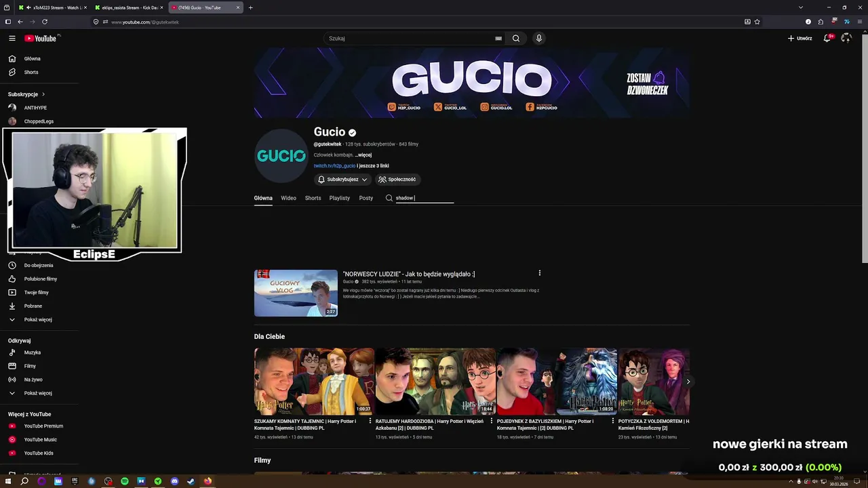This screenshot has width=868, height=488.
Task: Open the browser extensions icon
Action: (x=821, y=22)
